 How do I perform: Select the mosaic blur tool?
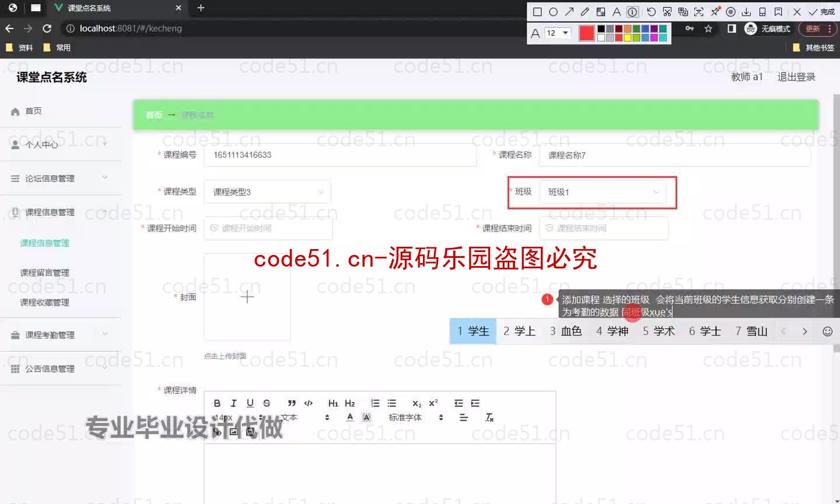pyautogui.click(x=600, y=12)
